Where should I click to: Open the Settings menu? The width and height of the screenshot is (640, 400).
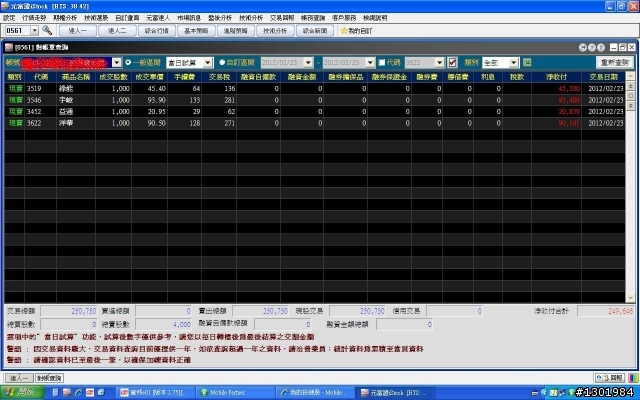[9, 18]
